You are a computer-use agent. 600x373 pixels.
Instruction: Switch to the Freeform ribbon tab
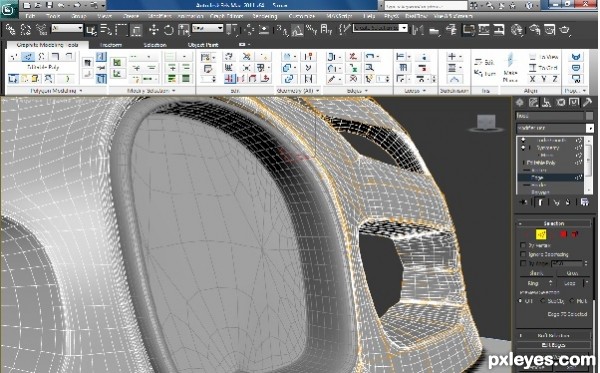[111, 45]
